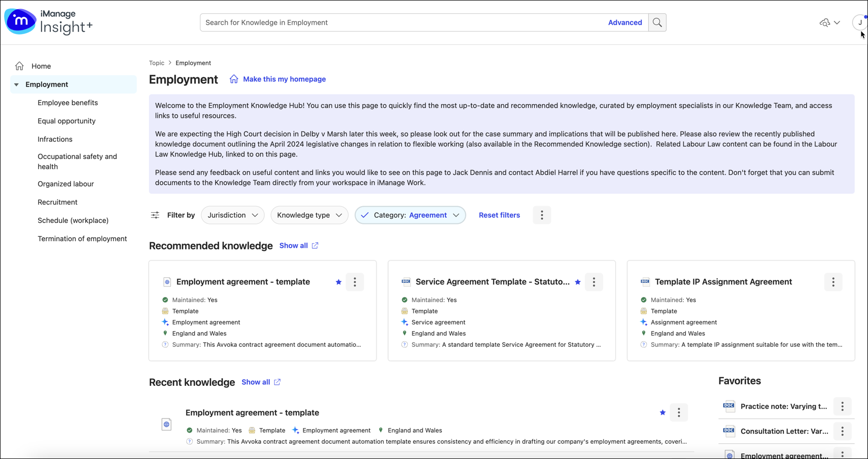Screen dimensions: 868x459
Task: Click the Home icon in the sidebar
Action: click(19, 65)
